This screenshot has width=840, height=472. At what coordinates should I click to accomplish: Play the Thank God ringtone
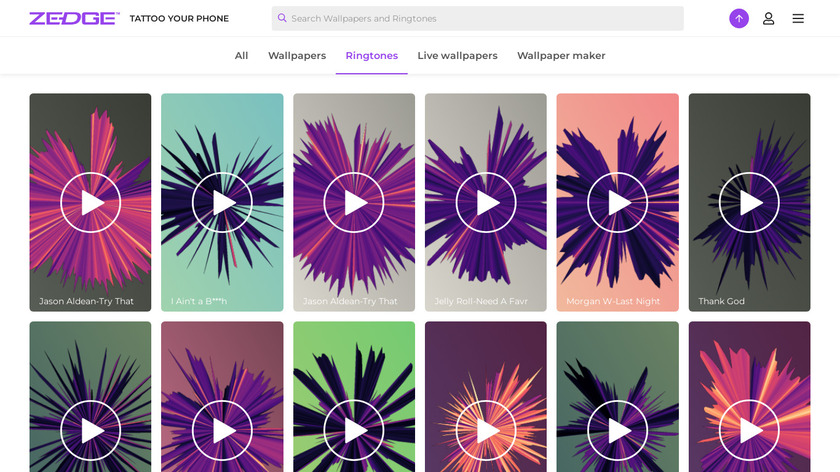point(749,203)
